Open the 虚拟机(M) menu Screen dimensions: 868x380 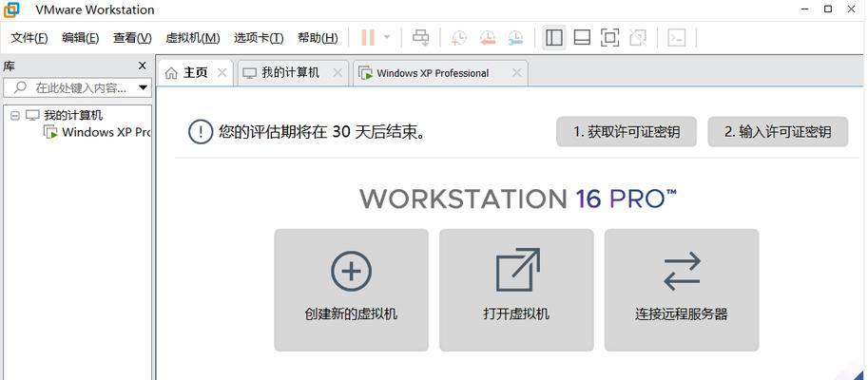[x=193, y=38]
